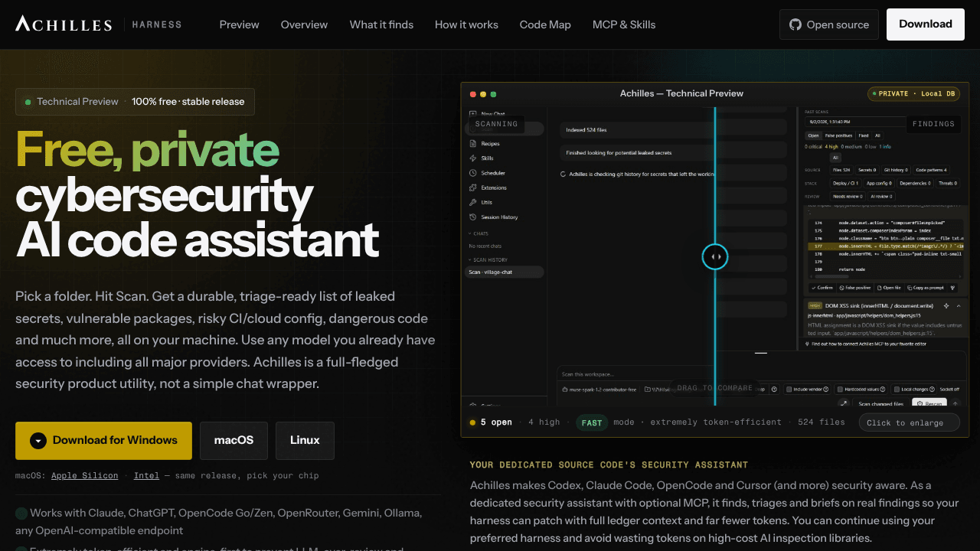This screenshot has height=551, width=980.
Task: Click the Git history 0 filter chip
Action: [895, 170]
